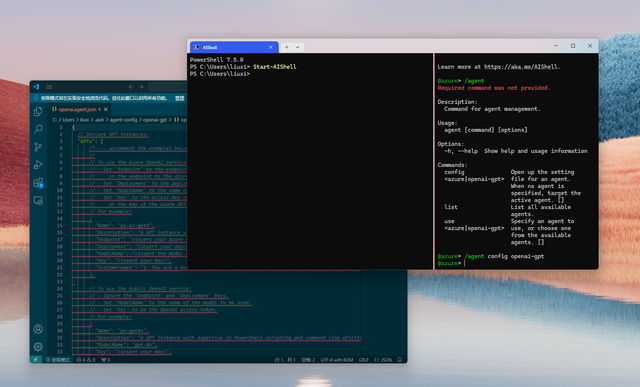The image size is (640, 387).
Task: Open notifications bell in VS Code status bar
Action: (x=400, y=360)
